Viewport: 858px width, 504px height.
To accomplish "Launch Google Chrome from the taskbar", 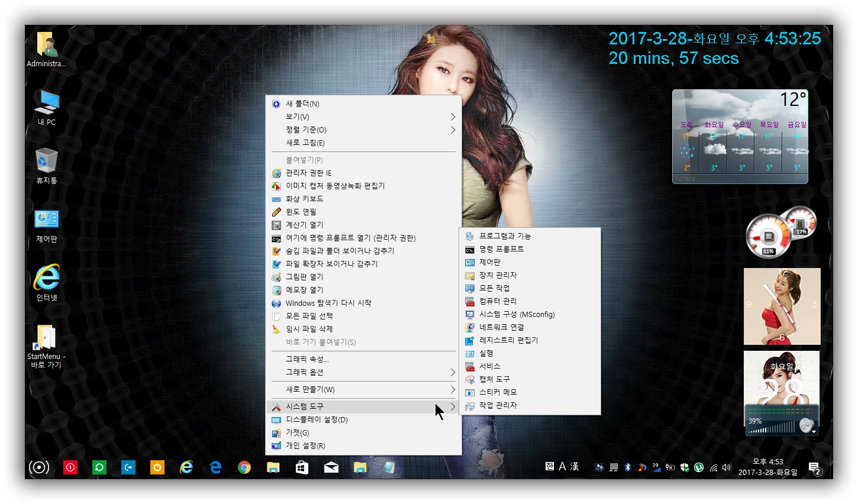I will point(244,467).
